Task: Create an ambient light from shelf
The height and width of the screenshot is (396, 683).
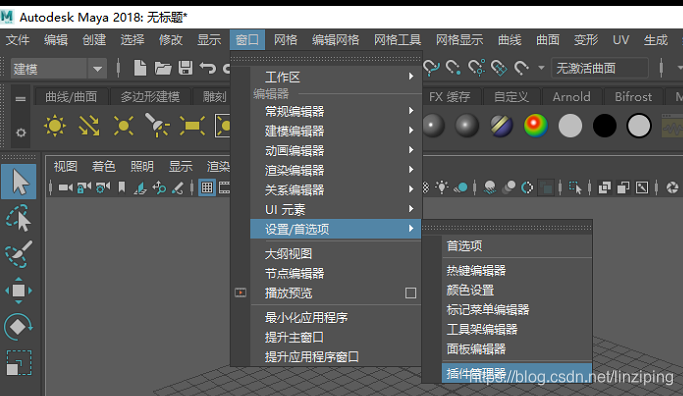Action: (x=55, y=126)
